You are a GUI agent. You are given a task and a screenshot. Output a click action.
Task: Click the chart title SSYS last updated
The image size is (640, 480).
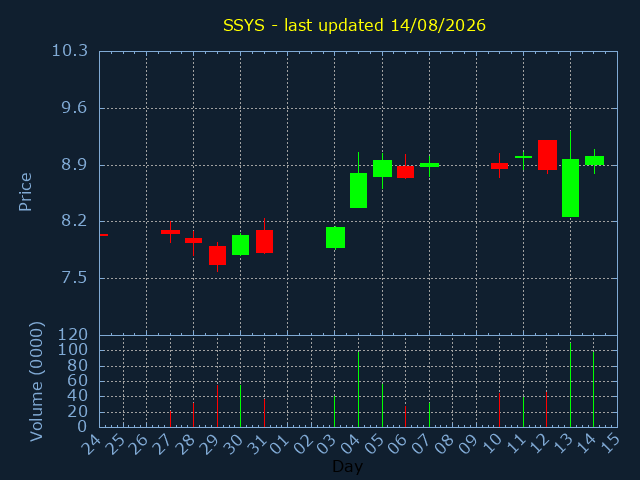tap(354, 25)
